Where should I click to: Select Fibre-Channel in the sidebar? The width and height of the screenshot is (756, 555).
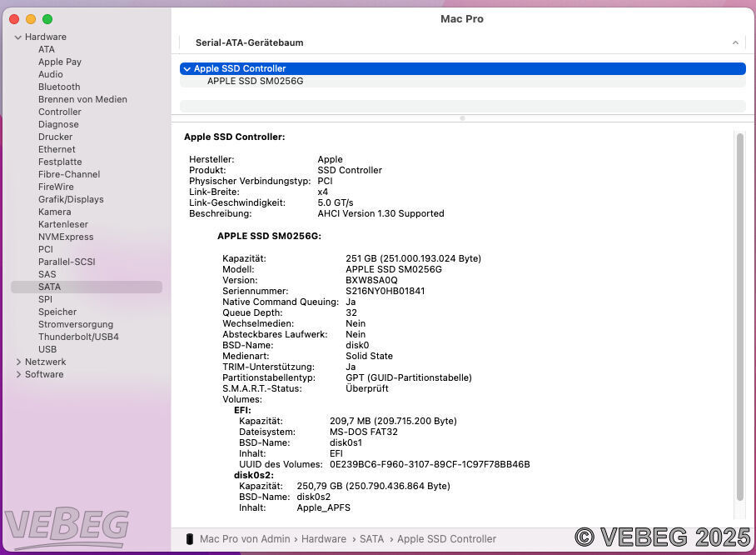(69, 174)
